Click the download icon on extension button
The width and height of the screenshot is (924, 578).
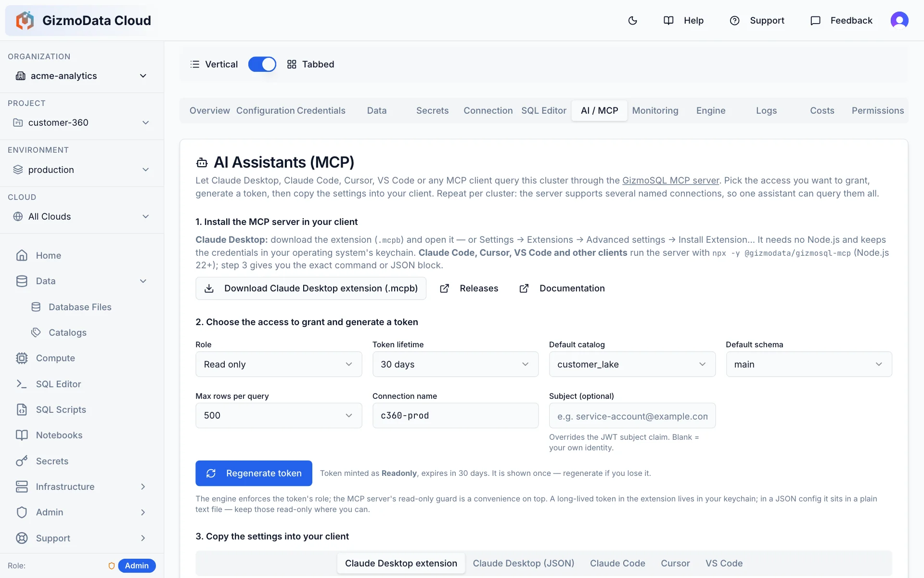[209, 288]
